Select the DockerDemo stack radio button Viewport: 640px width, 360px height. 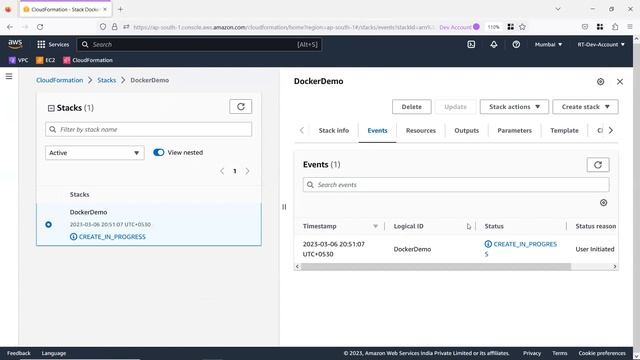[x=49, y=224]
